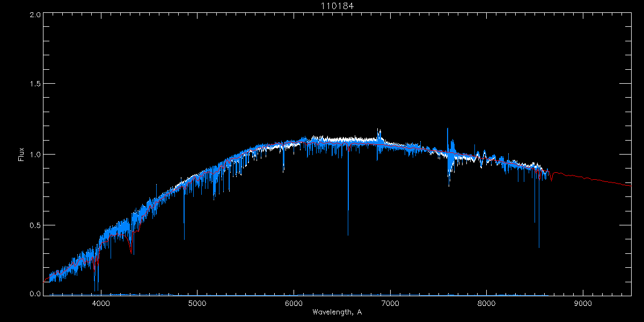This screenshot has height=322, width=644.
Task: Click the 5000 x-axis tick label
Action: click(197, 303)
